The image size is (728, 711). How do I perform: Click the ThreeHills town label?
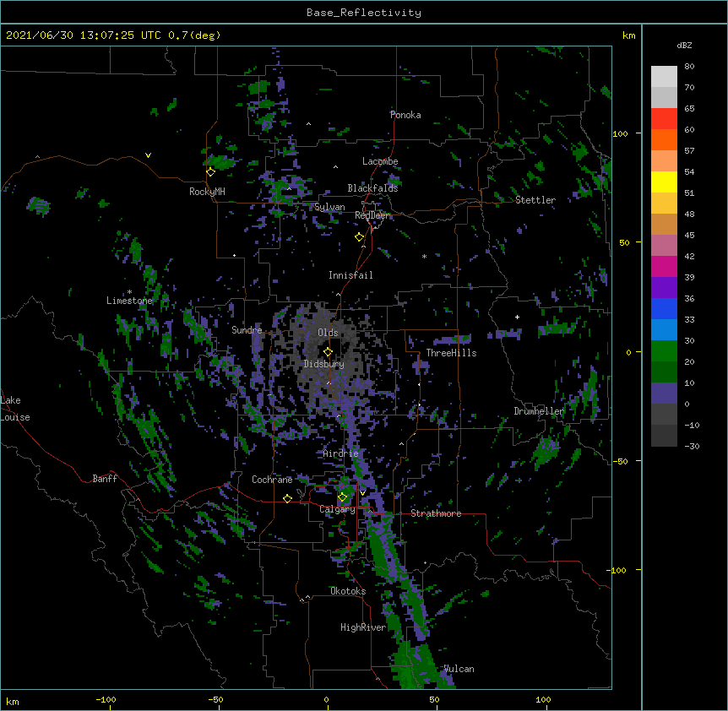point(451,353)
